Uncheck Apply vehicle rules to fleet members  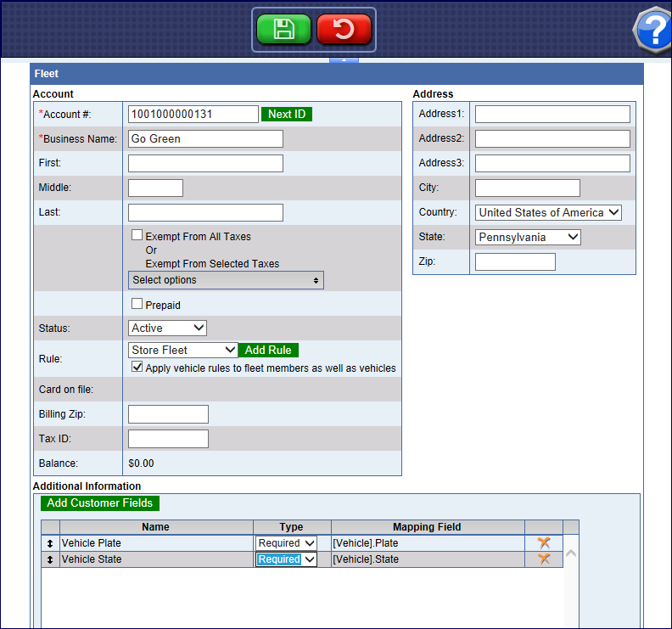[x=137, y=368]
